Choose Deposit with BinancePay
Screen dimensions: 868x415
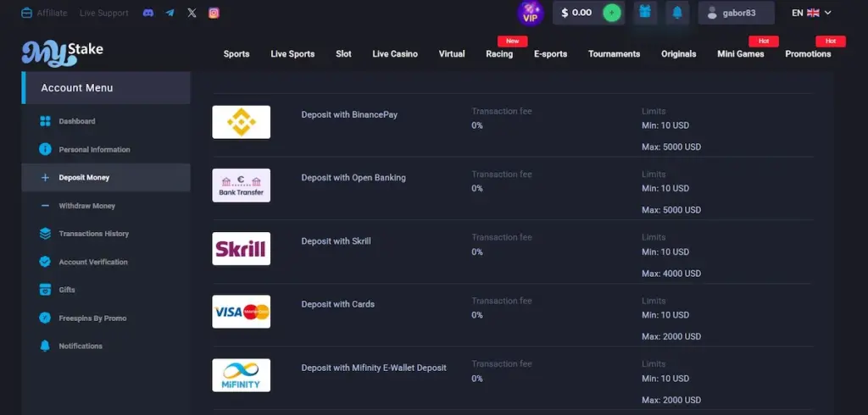point(349,114)
